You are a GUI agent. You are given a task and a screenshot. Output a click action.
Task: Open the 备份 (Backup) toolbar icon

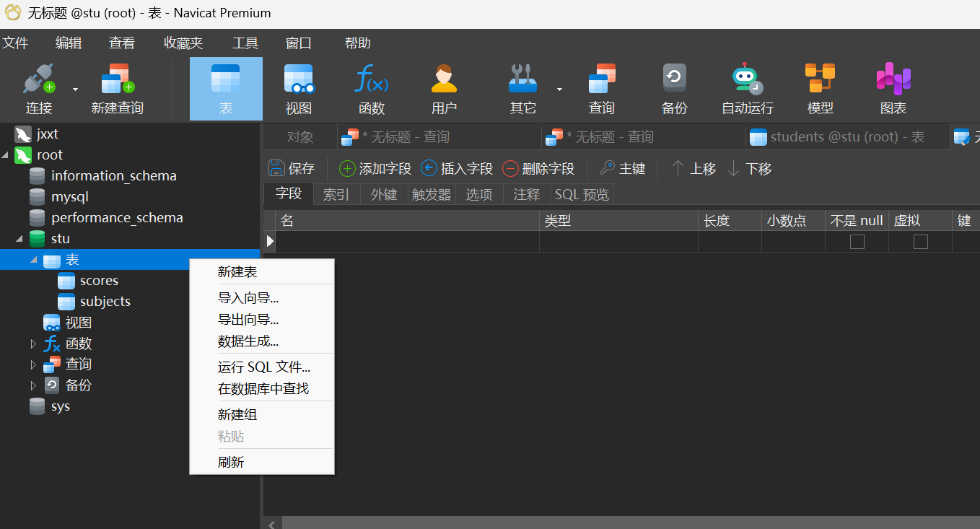click(x=674, y=78)
